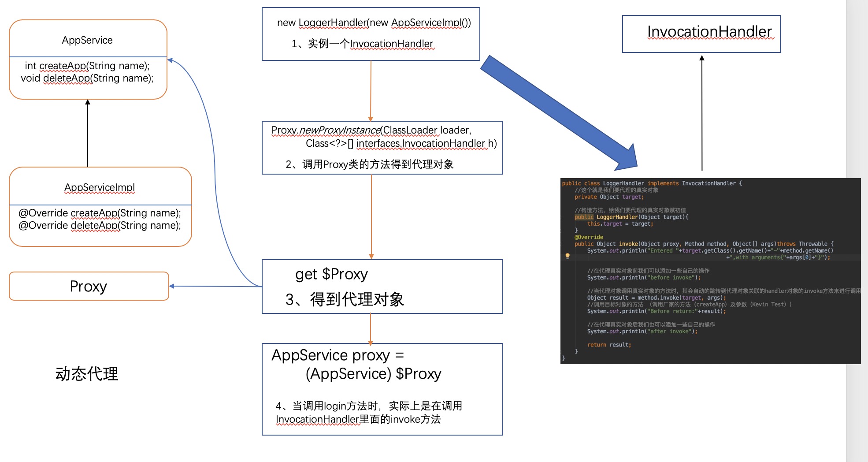Click the 'void deleteApp(String name);' line
The height and width of the screenshot is (462, 868).
87,78
